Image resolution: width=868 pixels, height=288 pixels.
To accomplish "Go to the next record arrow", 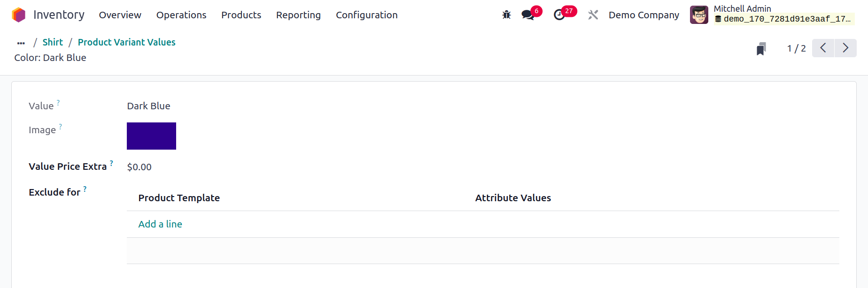I will [x=845, y=48].
